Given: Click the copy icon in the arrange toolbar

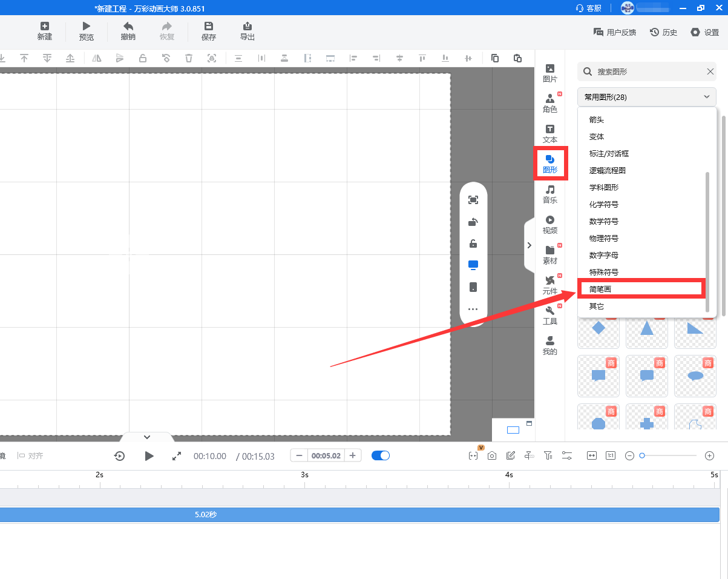Looking at the screenshot, I should (495, 58).
